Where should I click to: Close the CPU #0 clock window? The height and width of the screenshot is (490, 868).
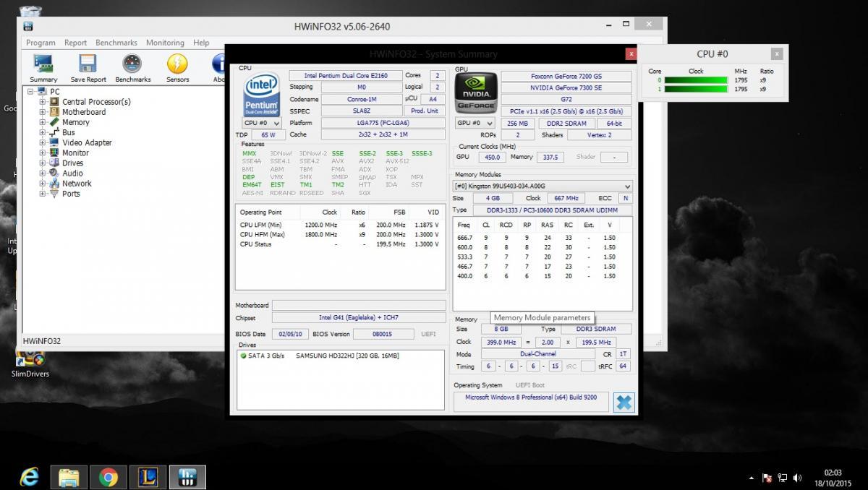776,53
